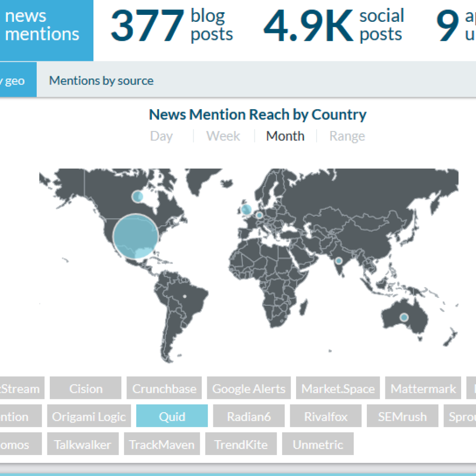This screenshot has width=476, height=476.
Task: Click the News Mention Reach by Country title
Action: [258, 114]
